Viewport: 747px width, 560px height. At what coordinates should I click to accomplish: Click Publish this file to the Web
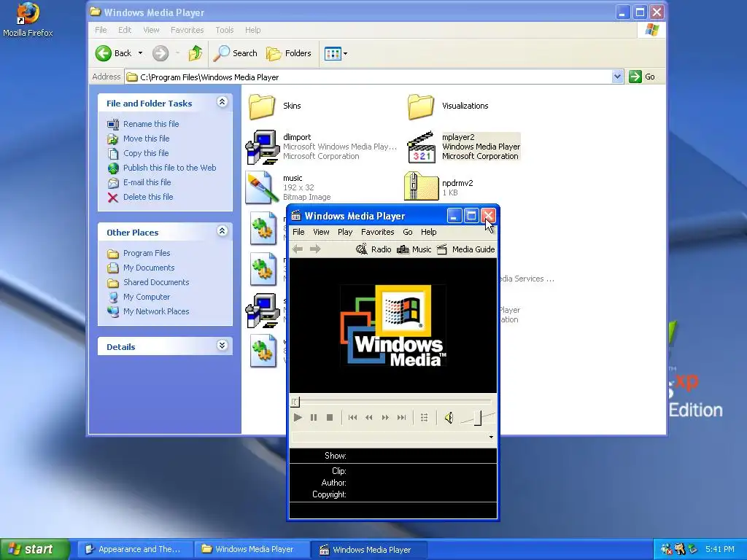point(169,168)
